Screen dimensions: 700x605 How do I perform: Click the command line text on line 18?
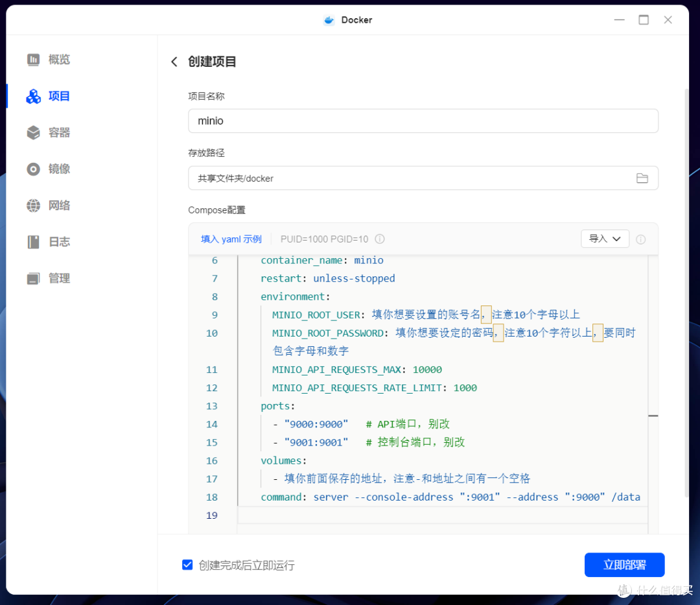coord(450,497)
